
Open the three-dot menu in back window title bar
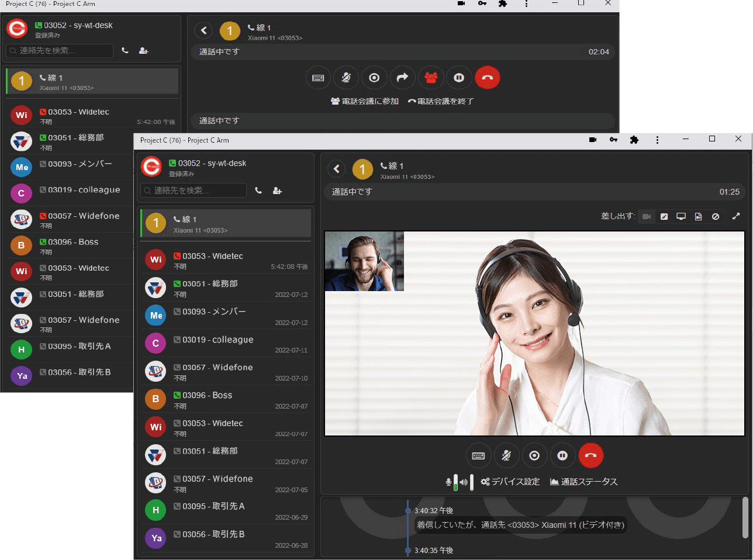click(x=526, y=4)
